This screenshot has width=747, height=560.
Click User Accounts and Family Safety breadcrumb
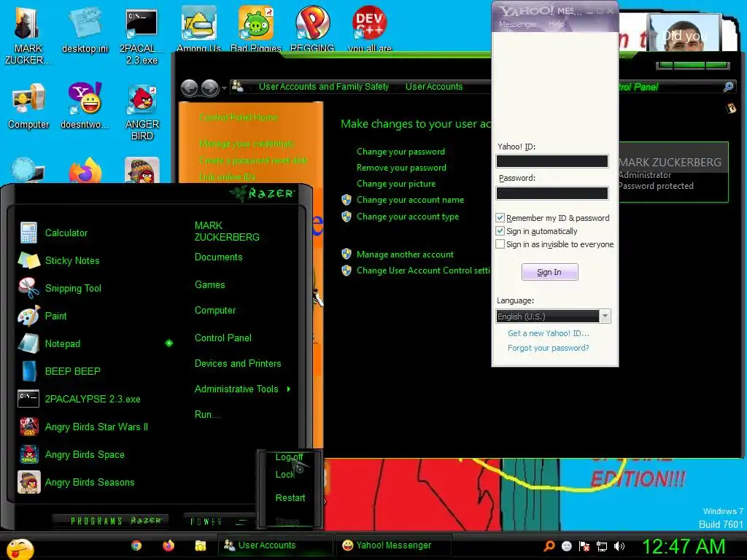(x=323, y=87)
